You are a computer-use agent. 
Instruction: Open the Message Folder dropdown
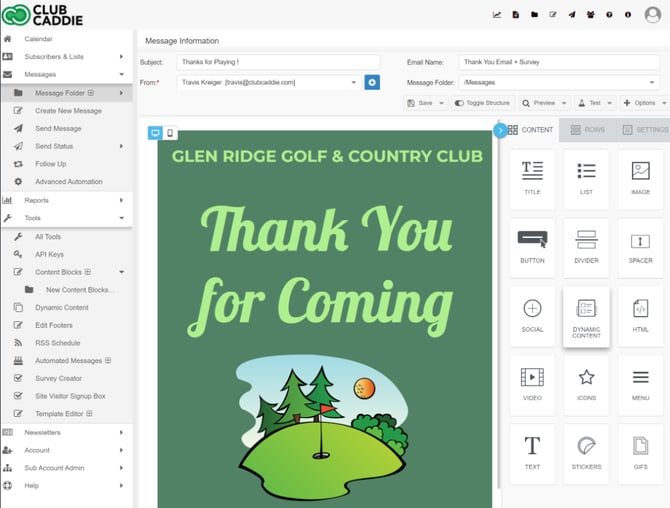tap(651, 82)
